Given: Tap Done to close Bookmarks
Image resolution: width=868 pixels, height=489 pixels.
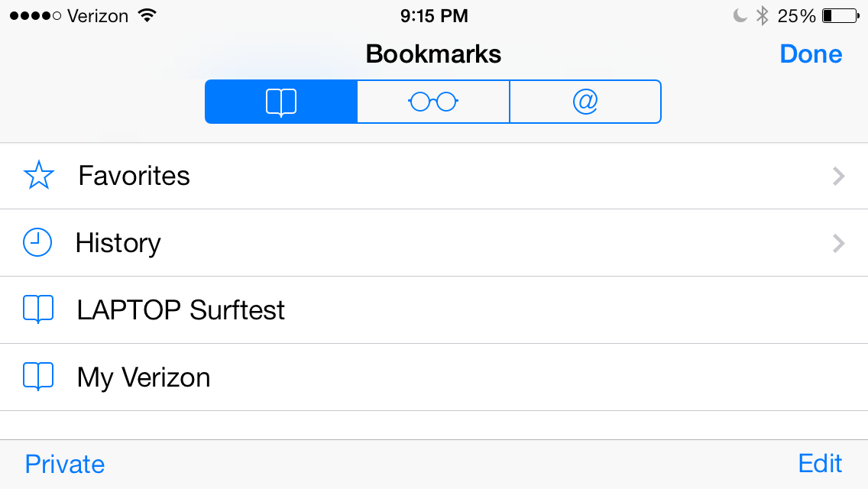Looking at the screenshot, I should coord(811,53).
